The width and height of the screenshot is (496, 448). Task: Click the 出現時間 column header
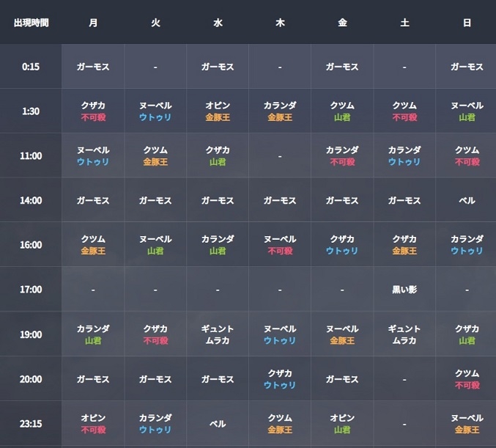point(31,23)
